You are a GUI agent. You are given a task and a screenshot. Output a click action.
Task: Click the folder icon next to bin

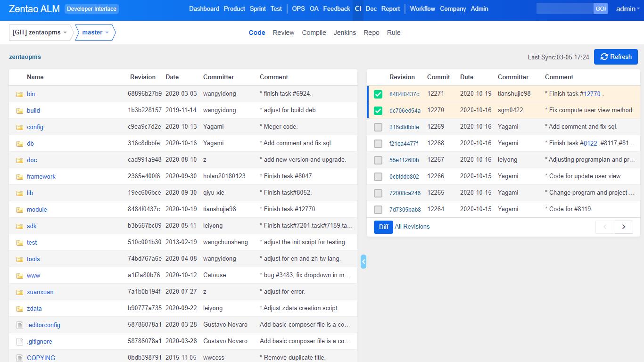20,94
